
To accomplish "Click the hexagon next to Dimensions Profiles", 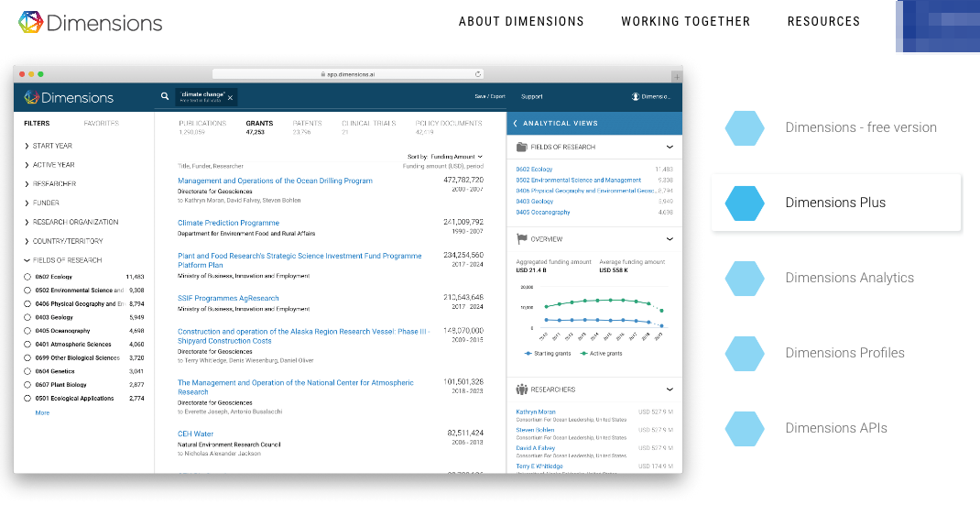I will (x=745, y=353).
